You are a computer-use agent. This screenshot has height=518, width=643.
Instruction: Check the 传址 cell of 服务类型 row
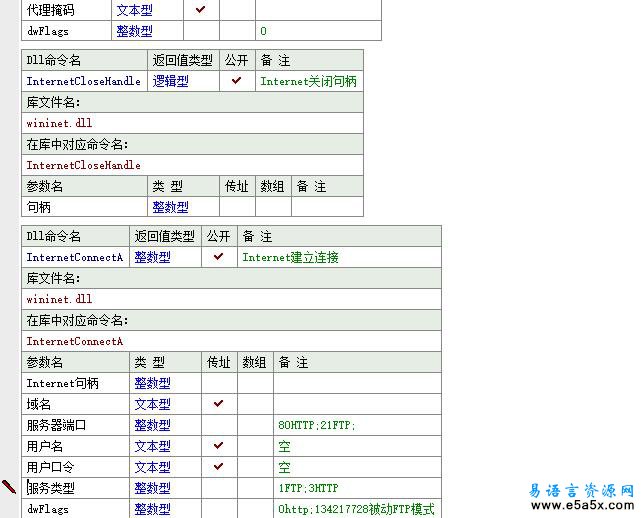pyautogui.click(x=219, y=488)
